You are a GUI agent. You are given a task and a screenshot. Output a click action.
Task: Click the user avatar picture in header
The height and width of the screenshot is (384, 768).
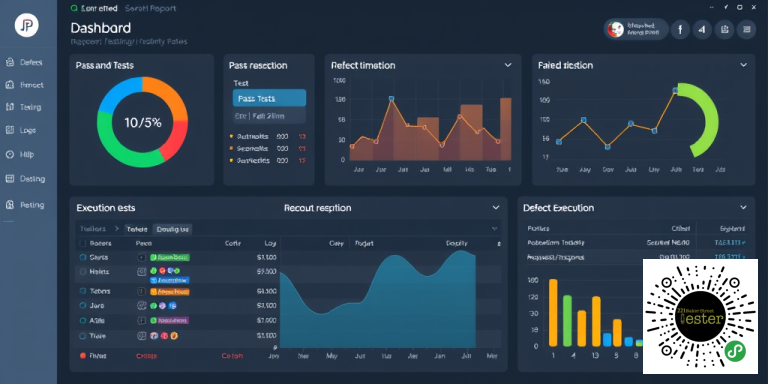coord(615,29)
